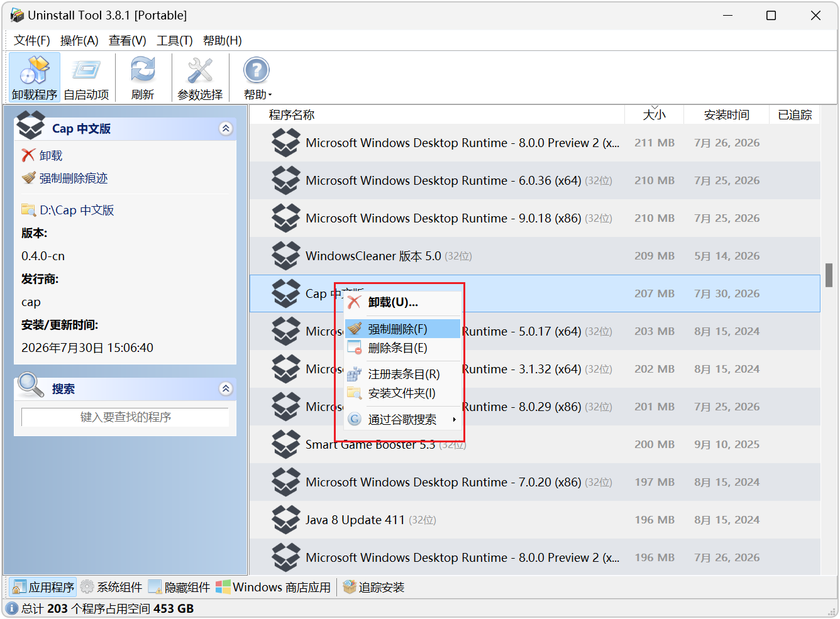The width and height of the screenshot is (840, 619).
Task: Sort by the 大小 column header
Action: (654, 114)
